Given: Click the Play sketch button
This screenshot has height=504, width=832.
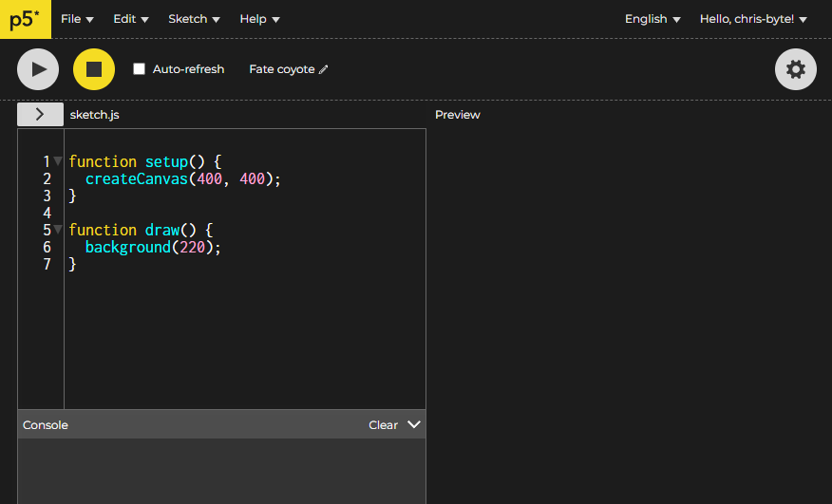Looking at the screenshot, I should pos(38,69).
